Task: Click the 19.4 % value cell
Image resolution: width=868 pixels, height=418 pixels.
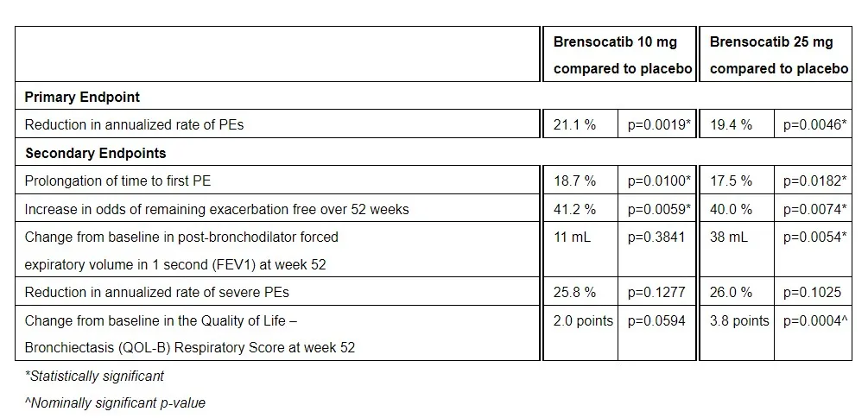Action: tap(731, 125)
